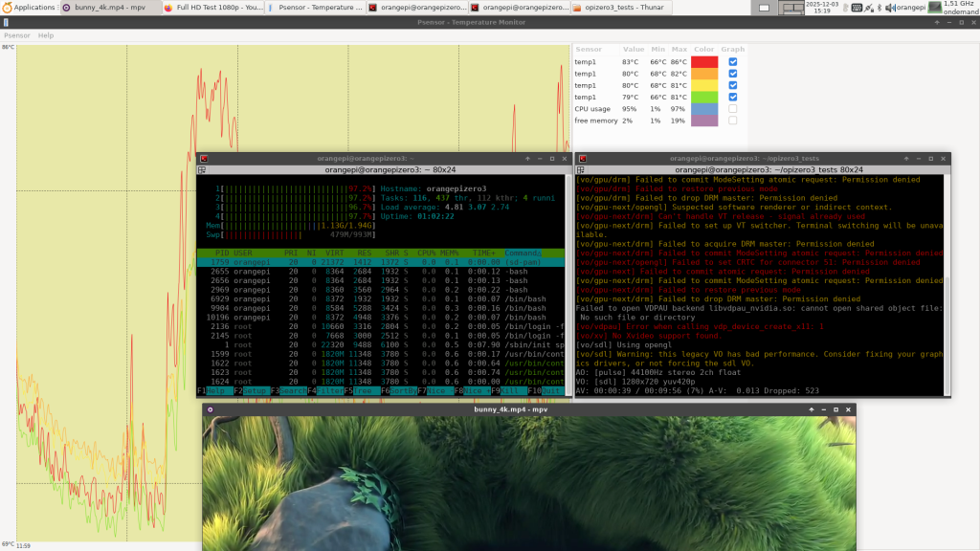The width and height of the screenshot is (980, 551).
Task: Click the Sensor column header
Action: click(589, 48)
